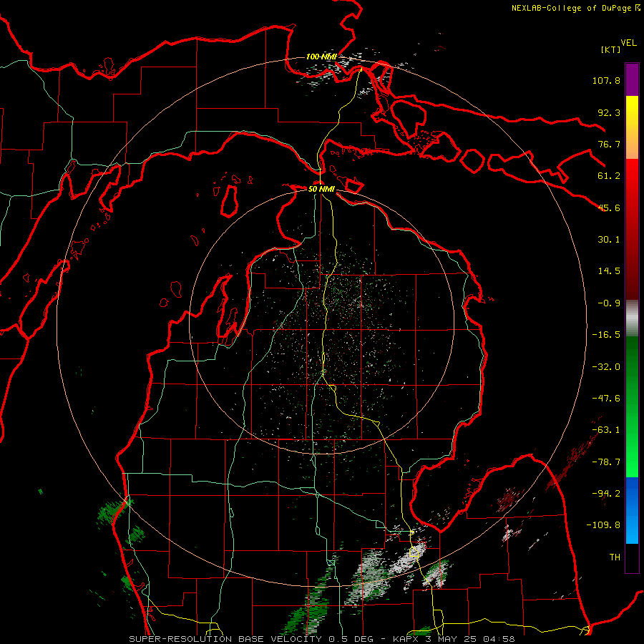Screen dimensions: 644x644
Task: Click the -63.1 velocity scale value
Action: click(x=606, y=430)
